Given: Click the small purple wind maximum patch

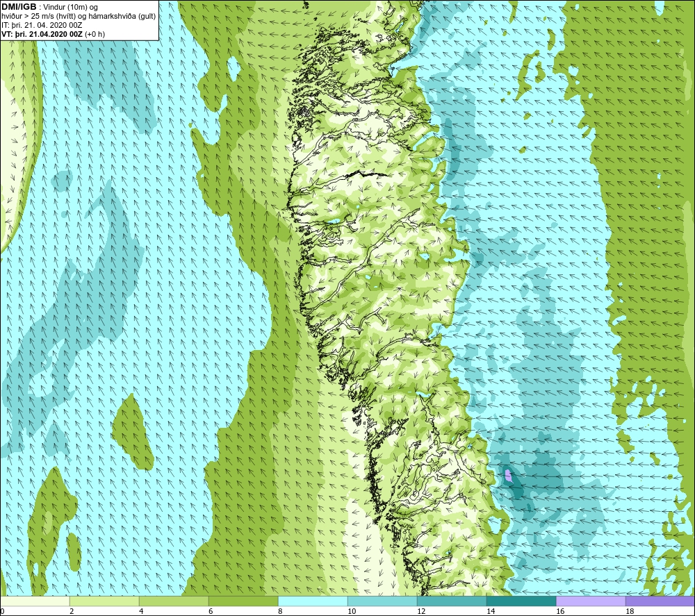Looking at the screenshot, I should (509, 476).
